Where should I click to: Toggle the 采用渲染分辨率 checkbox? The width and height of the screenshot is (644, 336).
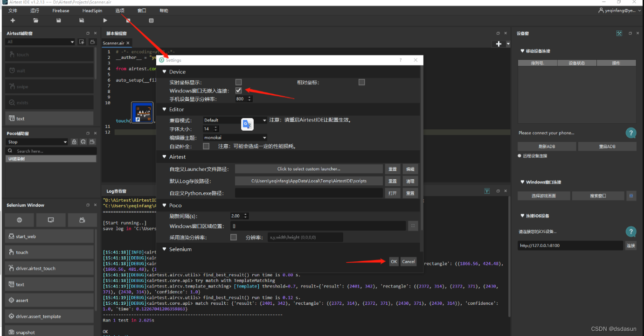[x=234, y=238]
